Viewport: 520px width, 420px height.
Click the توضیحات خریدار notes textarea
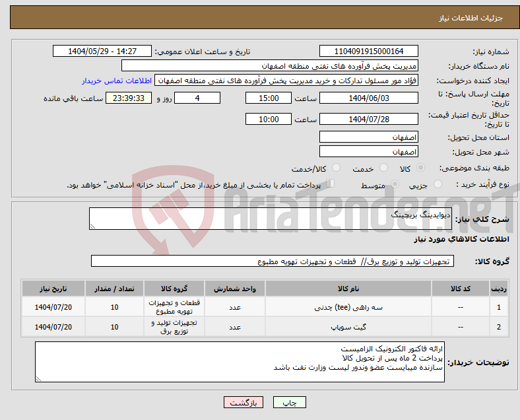(x=240, y=362)
